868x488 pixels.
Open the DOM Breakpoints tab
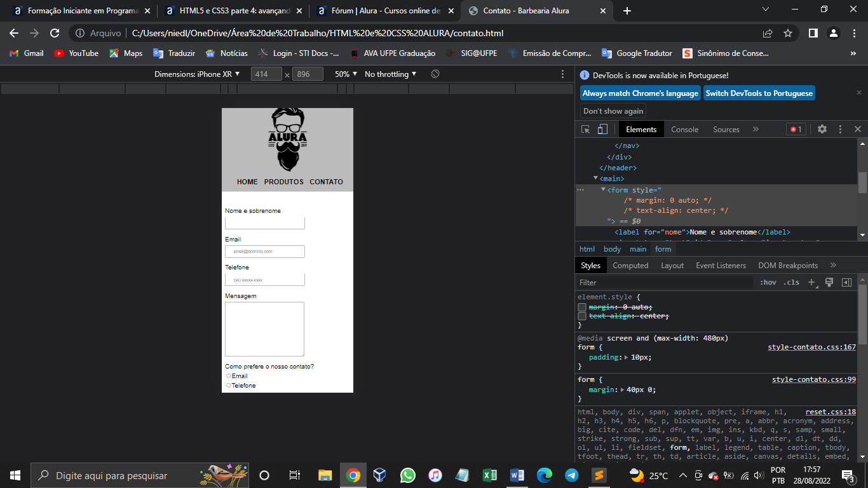click(x=788, y=265)
